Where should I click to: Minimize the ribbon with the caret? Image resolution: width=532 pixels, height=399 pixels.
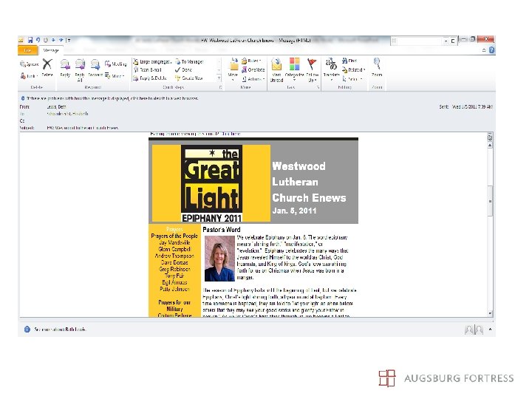click(484, 50)
